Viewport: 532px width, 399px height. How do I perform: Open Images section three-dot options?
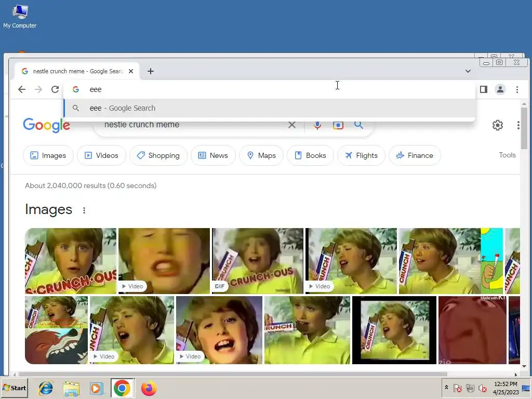[x=84, y=210]
